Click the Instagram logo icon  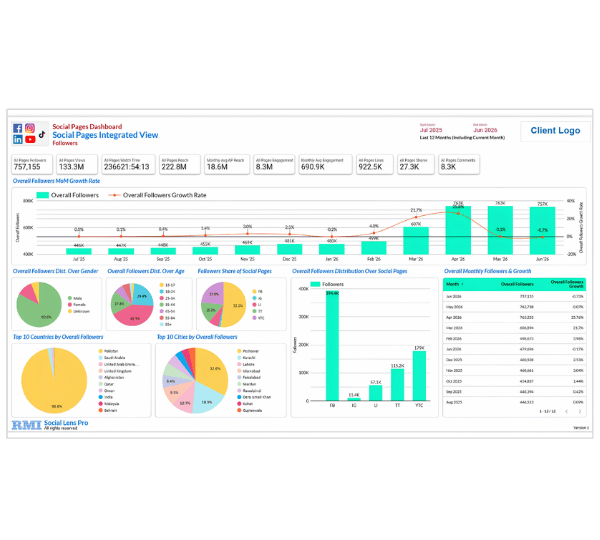30,128
